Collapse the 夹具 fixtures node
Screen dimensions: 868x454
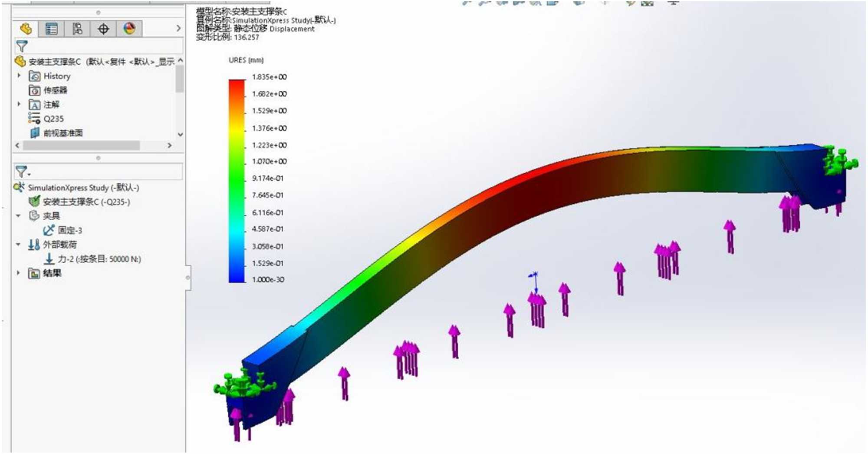point(18,215)
